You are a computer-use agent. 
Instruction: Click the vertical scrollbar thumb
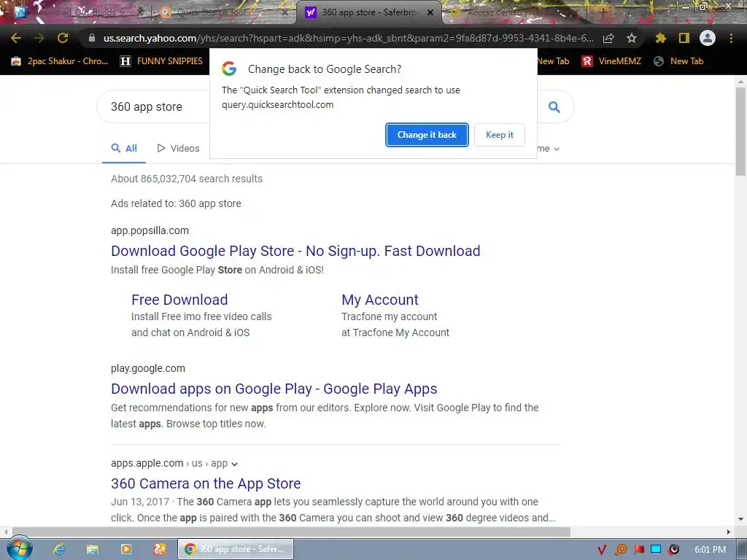(740, 131)
